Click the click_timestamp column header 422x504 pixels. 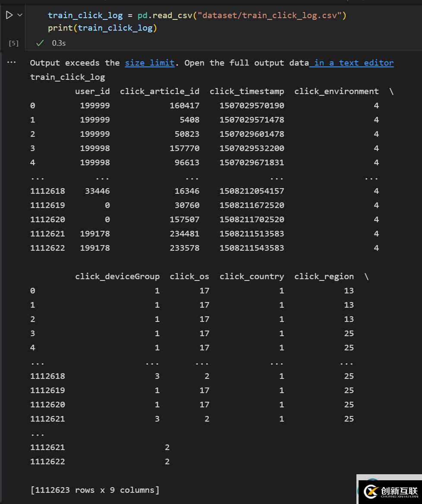click(x=247, y=91)
